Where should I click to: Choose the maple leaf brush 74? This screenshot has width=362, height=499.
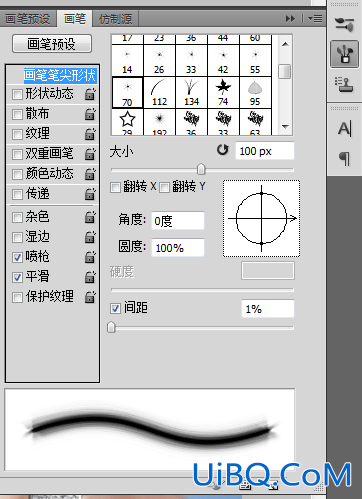tap(223, 93)
